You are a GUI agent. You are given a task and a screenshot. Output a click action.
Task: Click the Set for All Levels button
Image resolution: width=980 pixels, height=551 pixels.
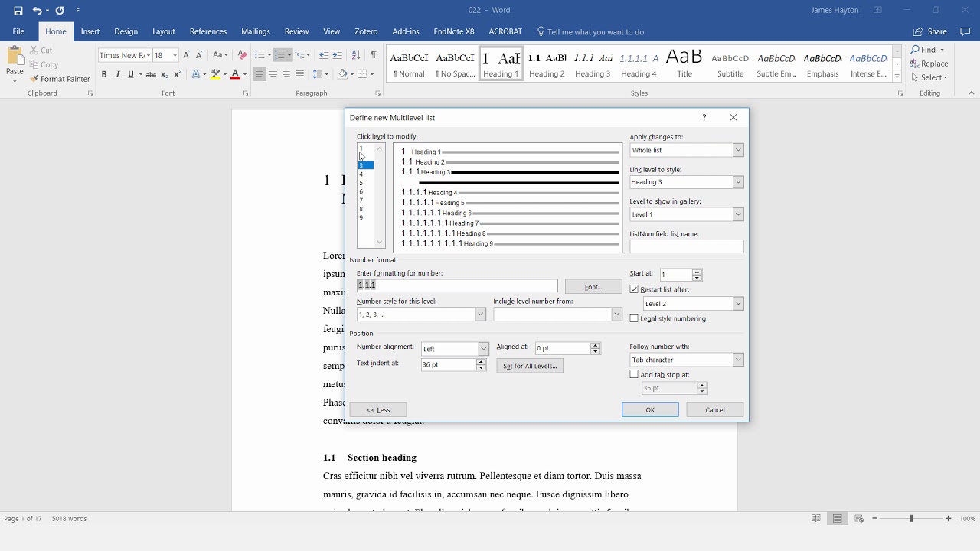[x=530, y=366]
